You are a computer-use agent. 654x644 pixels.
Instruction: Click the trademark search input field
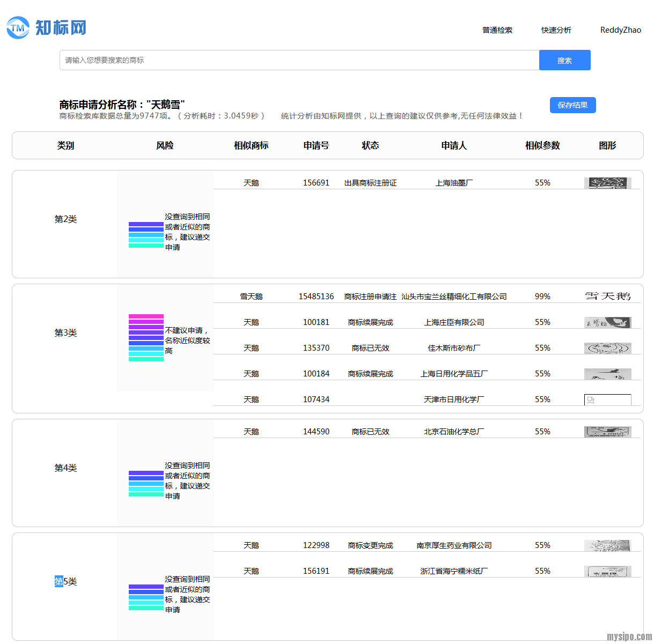tap(299, 60)
